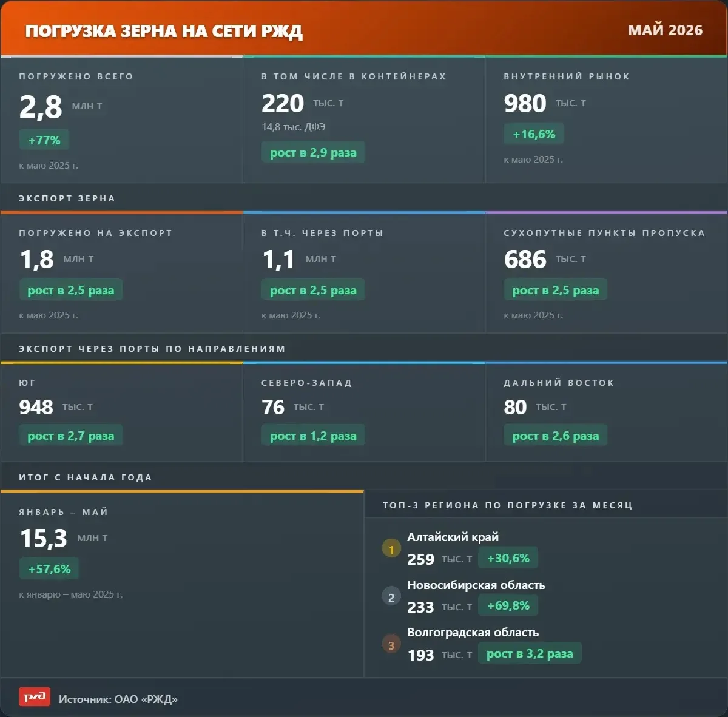Click the 'Источник: ОАО «РЖД»' source text

(118, 699)
